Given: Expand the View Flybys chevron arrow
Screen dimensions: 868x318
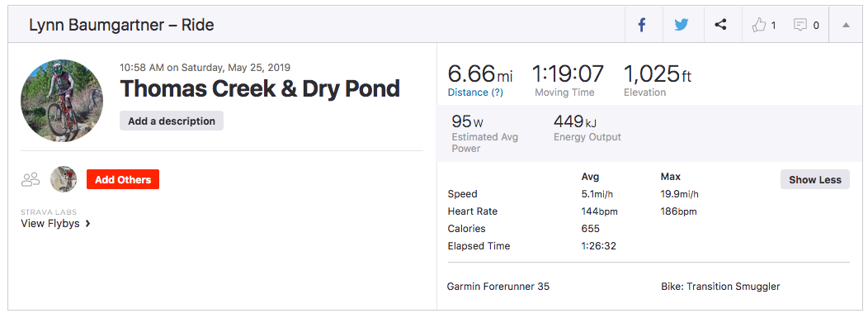Looking at the screenshot, I should coord(88,224).
